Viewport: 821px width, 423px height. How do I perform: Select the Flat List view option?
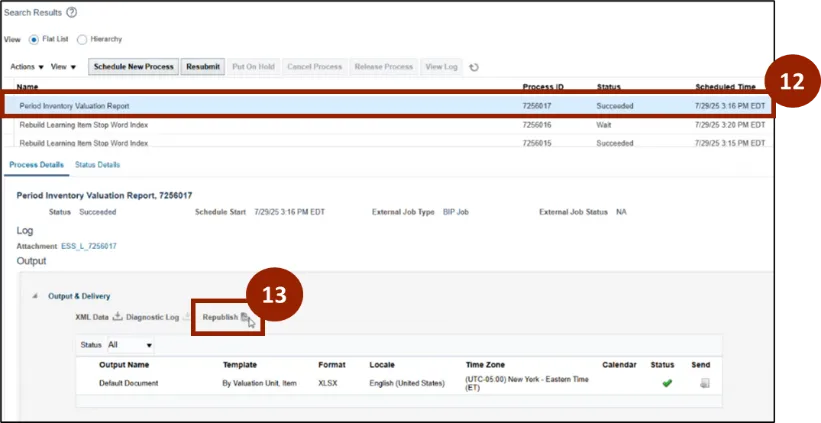pyautogui.click(x=34, y=39)
